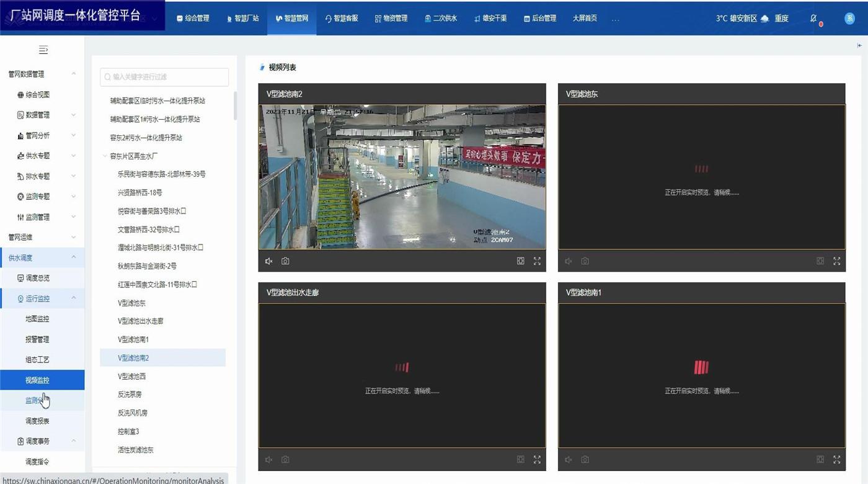868x484 pixels.
Task: Fullscreen the V型滤池南1 video panel
Action: click(x=836, y=460)
